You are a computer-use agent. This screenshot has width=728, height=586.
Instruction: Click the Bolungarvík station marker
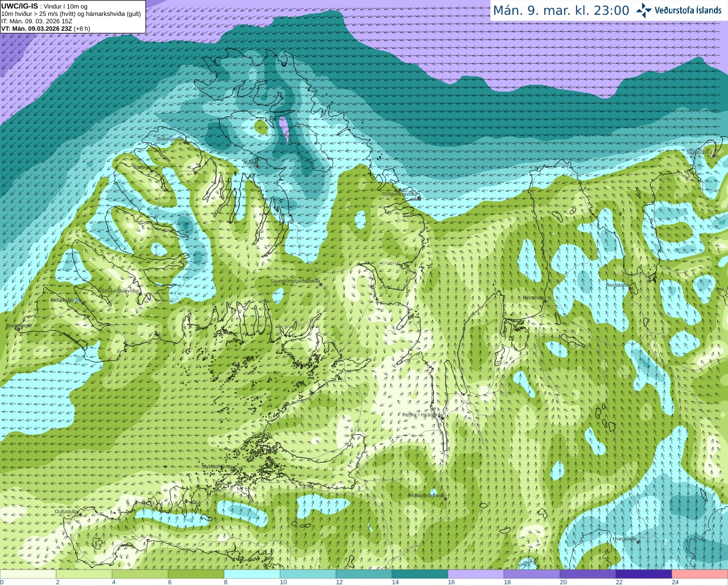[x=186, y=142]
